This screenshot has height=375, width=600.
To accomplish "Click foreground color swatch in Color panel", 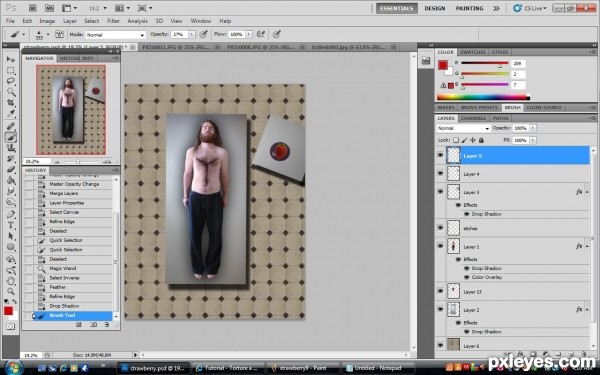I will pos(443,65).
